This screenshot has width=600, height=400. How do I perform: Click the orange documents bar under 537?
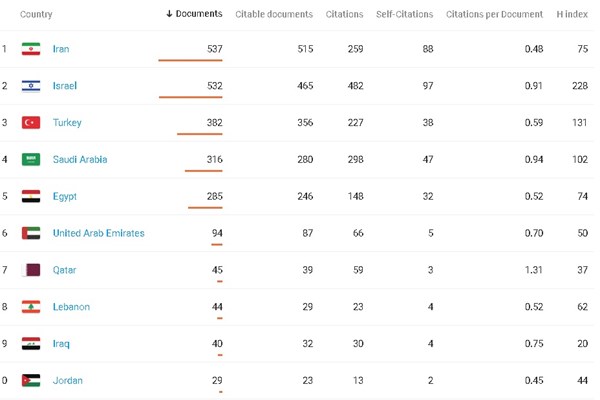[190, 60]
